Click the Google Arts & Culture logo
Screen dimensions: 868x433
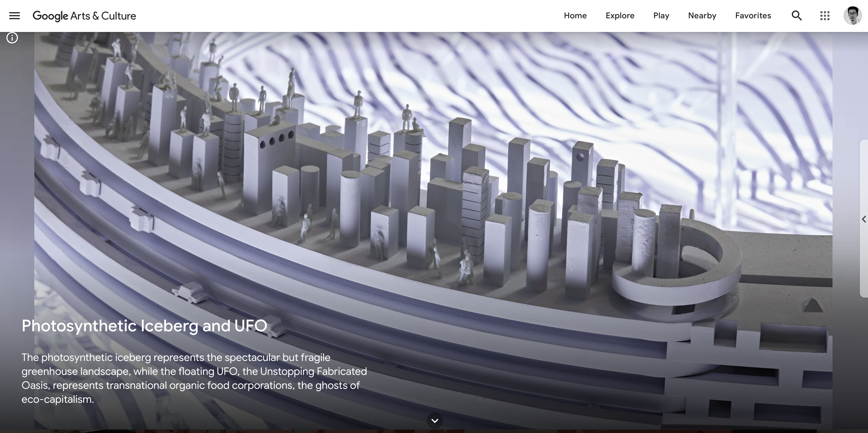tap(84, 16)
